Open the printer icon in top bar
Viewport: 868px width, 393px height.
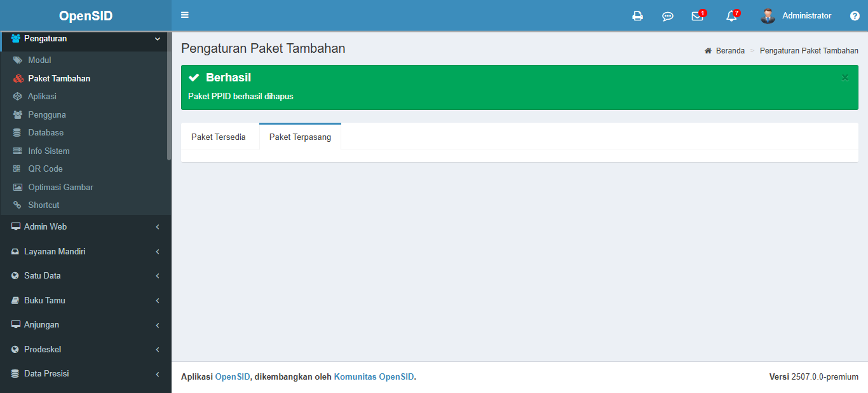tap(637, 16)
